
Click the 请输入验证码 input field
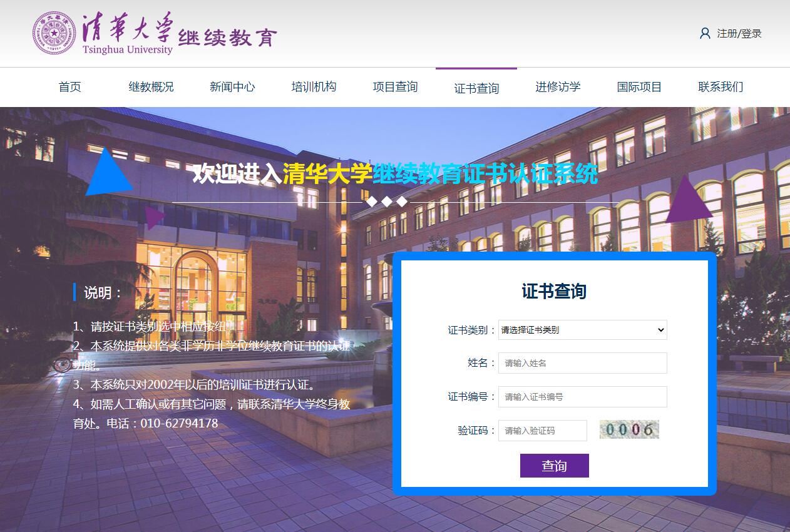(x=543, y=431)
